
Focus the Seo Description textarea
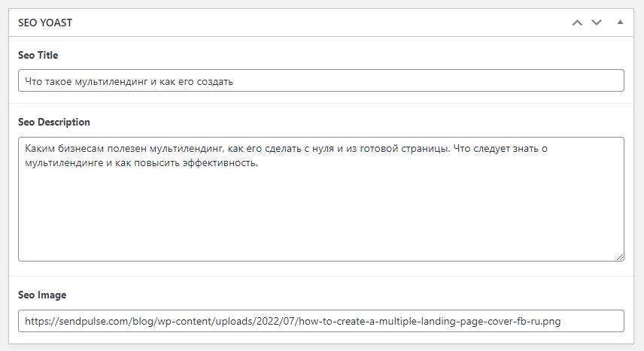(321, 199)
